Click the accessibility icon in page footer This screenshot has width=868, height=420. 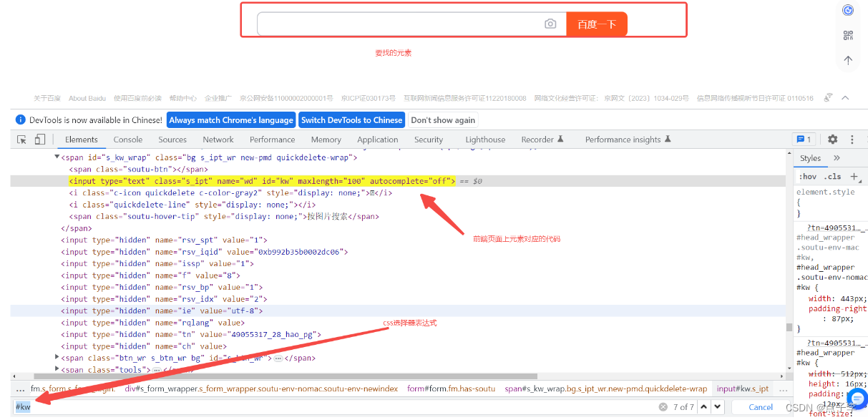(x=829, y=98)
